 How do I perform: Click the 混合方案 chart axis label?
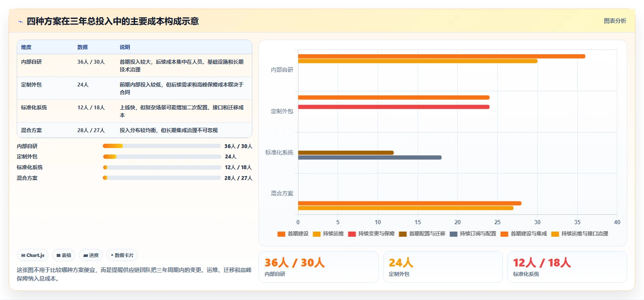pyautogui.click(x=282, y=194)
